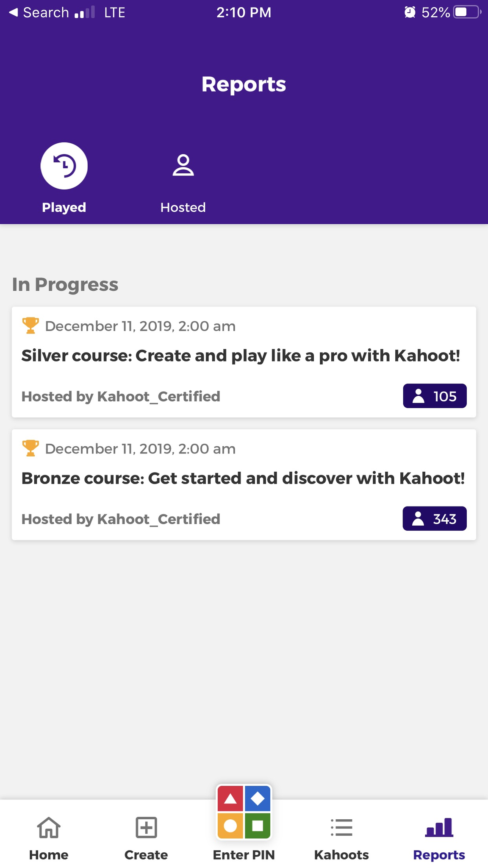This screenshot has height=868, width=488.
Task: Tap the colorful Enter PIN shapes icon
Action: pyautogui.click(x=244, y=812)
